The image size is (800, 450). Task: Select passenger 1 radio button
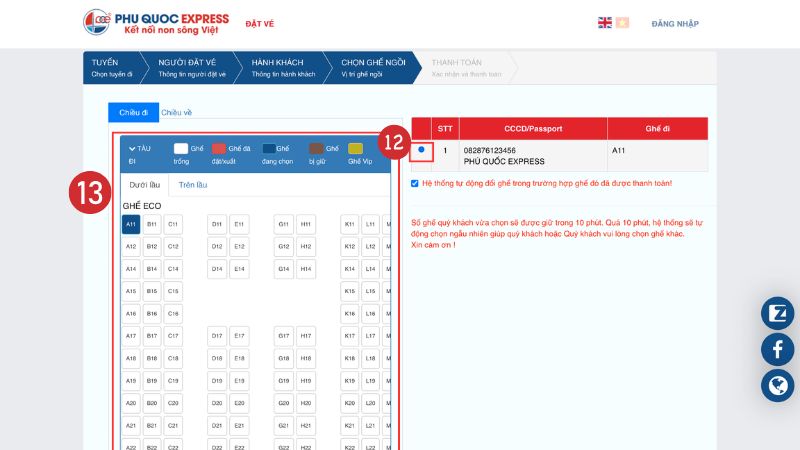[x=421, y=149]
